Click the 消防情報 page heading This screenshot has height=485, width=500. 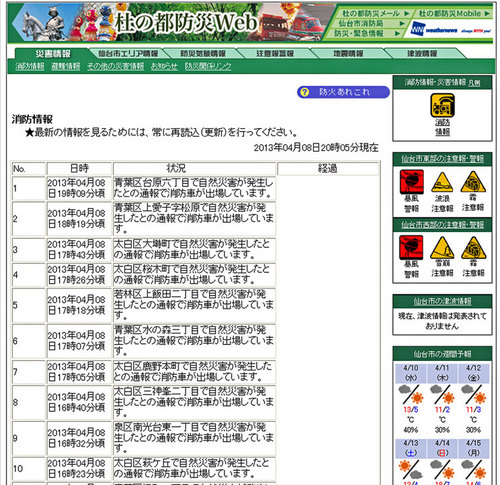[32, 119]
